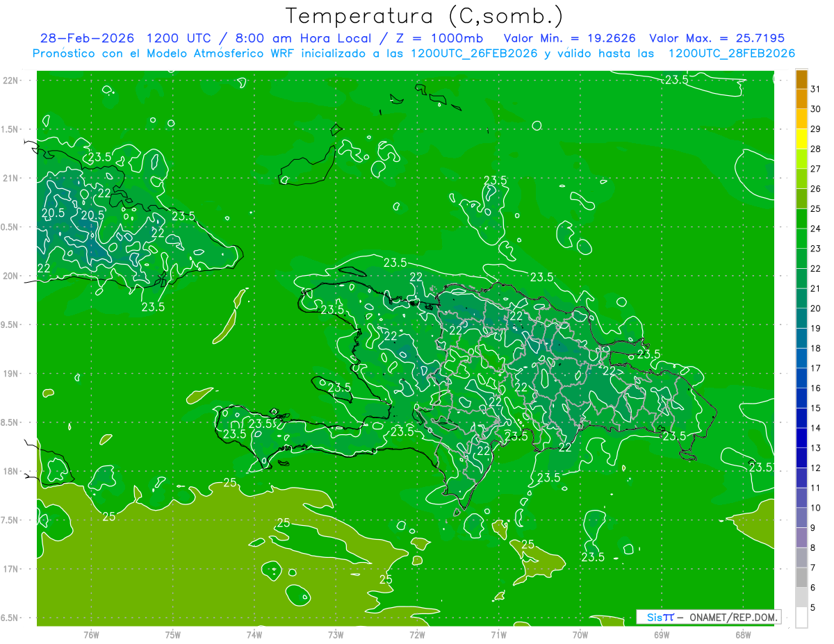Click the color scale value "12"

[815, 468]
